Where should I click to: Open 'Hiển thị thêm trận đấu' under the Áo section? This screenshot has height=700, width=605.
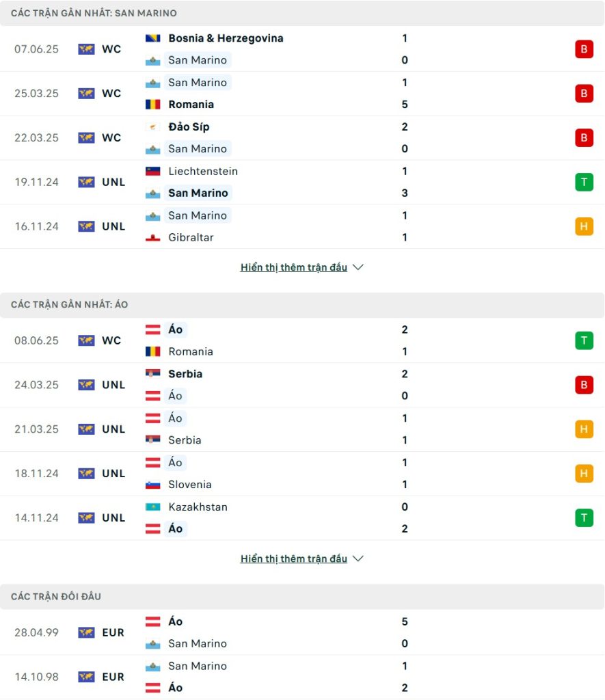coord(294,559)
